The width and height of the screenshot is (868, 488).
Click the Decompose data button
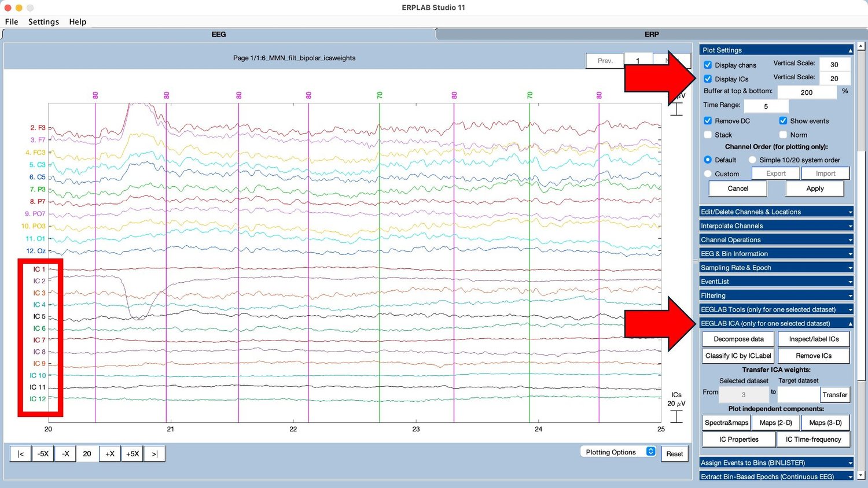(738, 339)
